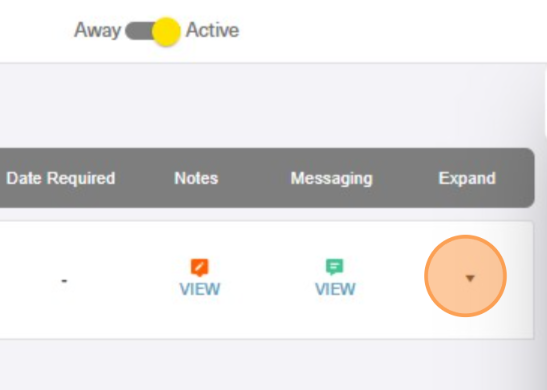Click the dark gray table header bar
Viewport: 547px width, 390px height.
coord(267,178)
